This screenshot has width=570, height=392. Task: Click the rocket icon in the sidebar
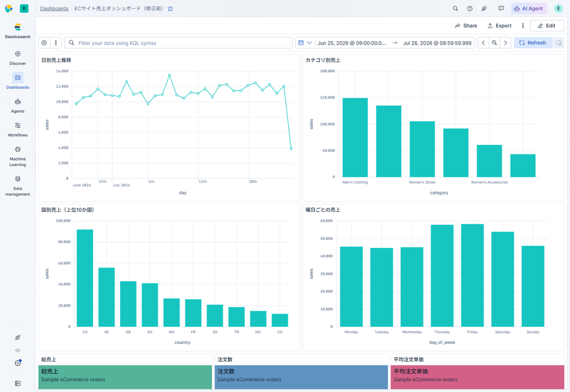(18, 338)
